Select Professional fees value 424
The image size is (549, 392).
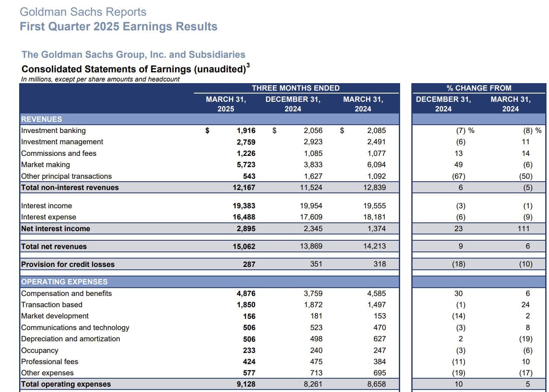249,362
